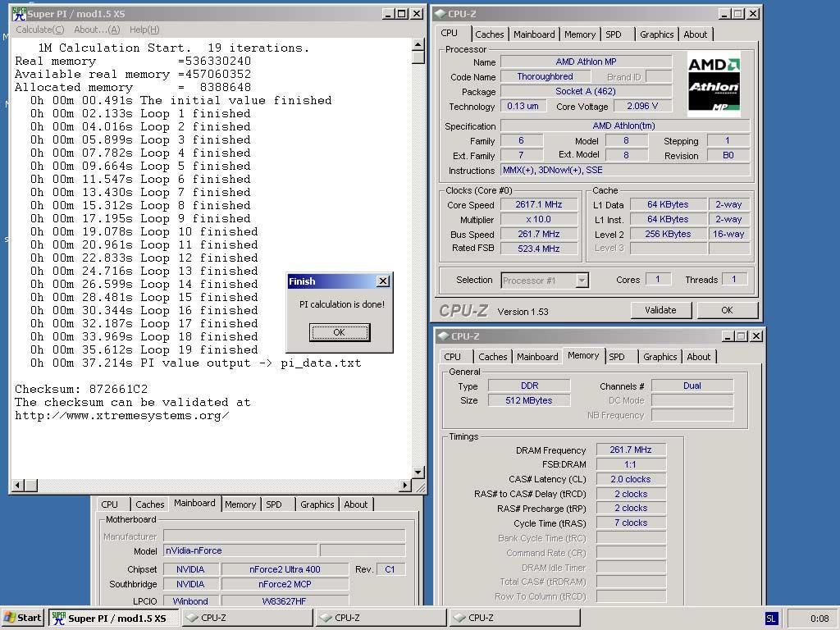This screenshot has width=840, height=630.
Task: Click the Validate button in CPU-Z
Action: point(660,310)
